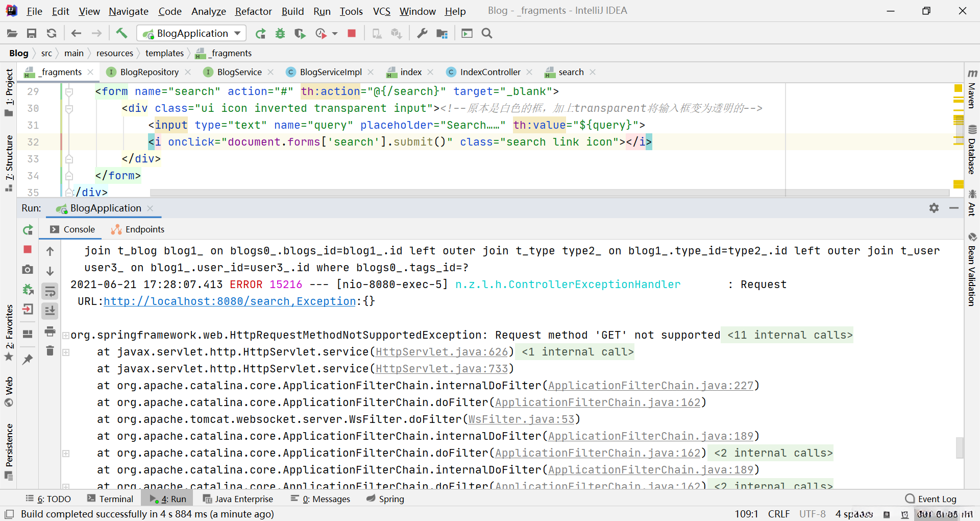
Task: Run with Coverage shield icon
Action: coord(300,34)
